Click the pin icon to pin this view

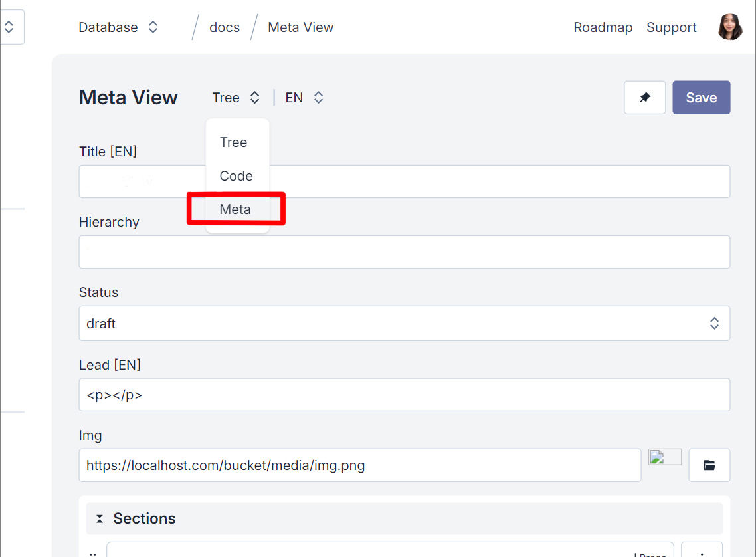[x=644, y=97]
